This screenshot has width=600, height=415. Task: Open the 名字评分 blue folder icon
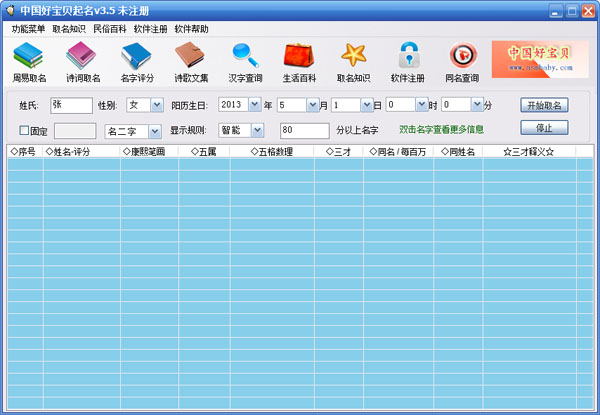coord(136,56)
